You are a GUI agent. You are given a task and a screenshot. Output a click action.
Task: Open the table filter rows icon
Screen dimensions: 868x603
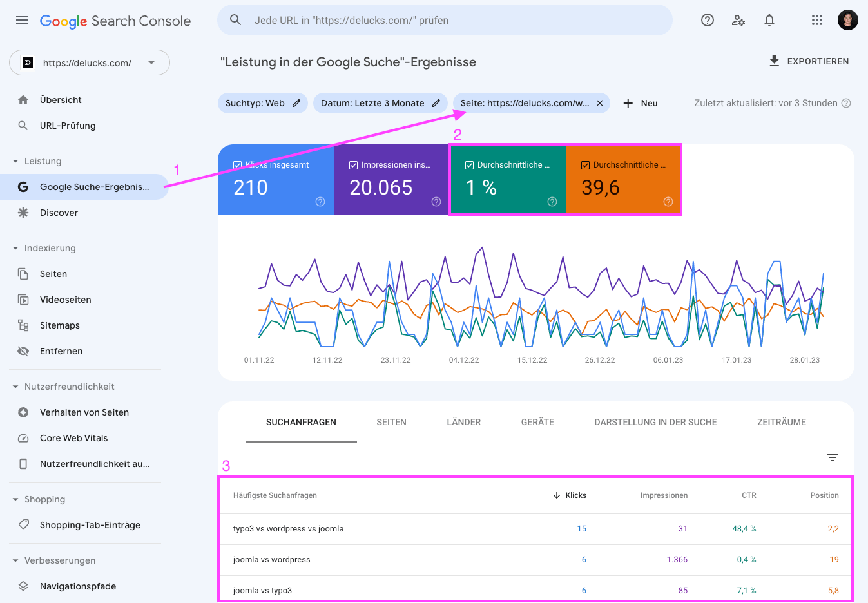click(833, 457)
